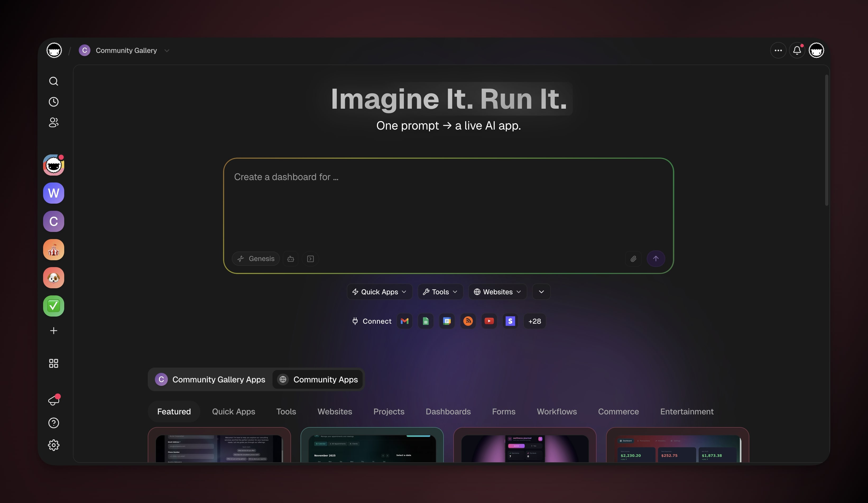
Task: Open the history clock icon
Action: point(53,102)
